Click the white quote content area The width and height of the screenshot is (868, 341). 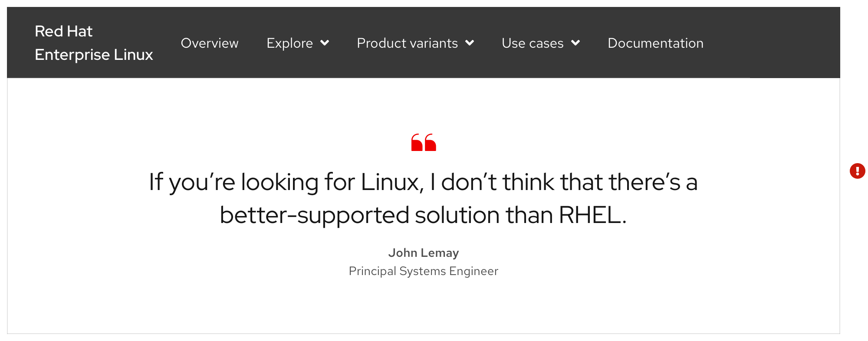click(424, 304)
